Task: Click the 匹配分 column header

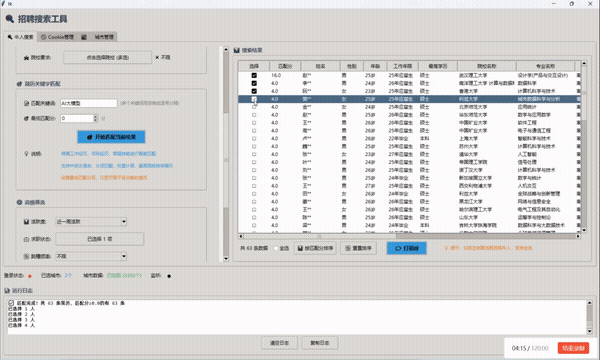Action: [285, 66]
